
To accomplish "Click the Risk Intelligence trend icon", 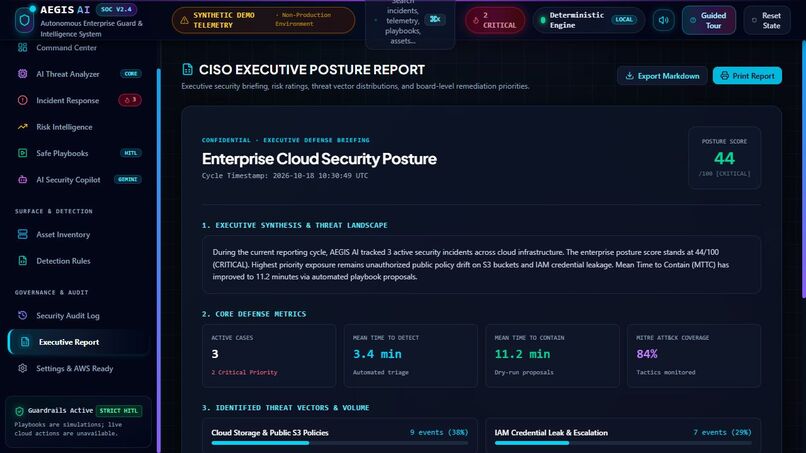I will [23, 126].
